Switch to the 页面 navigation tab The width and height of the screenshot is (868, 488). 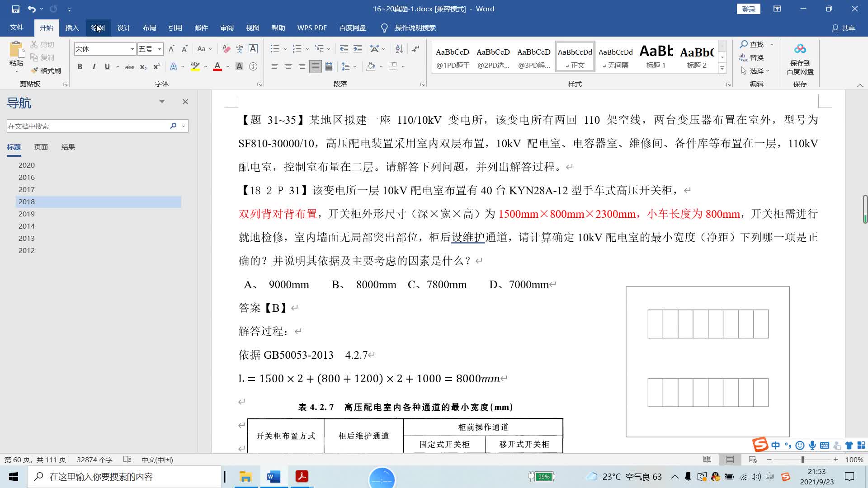(x=41, y=147)
